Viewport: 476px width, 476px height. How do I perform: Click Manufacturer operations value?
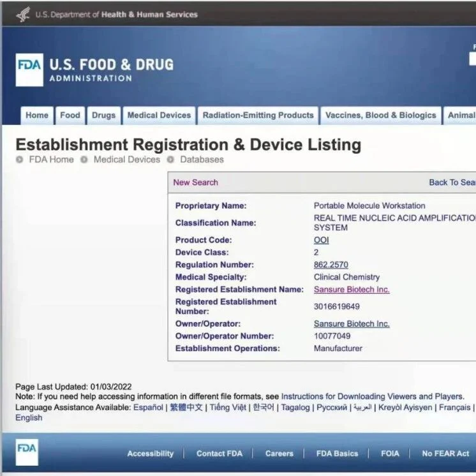click(338, 348)
